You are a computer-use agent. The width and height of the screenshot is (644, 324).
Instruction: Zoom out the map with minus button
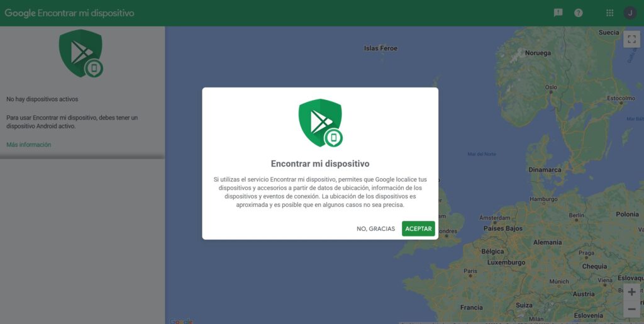click(x=631, y=309)
